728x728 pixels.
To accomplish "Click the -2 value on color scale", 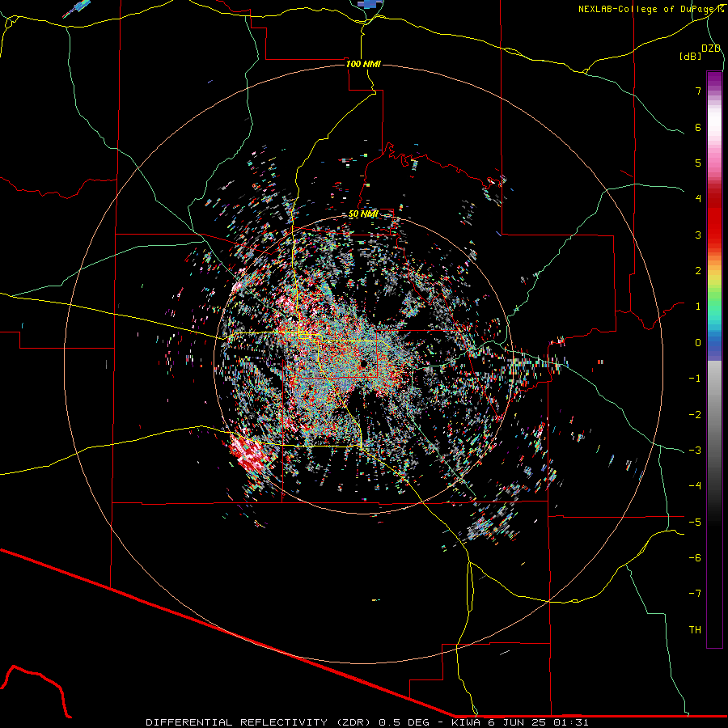I will point(695,415).
